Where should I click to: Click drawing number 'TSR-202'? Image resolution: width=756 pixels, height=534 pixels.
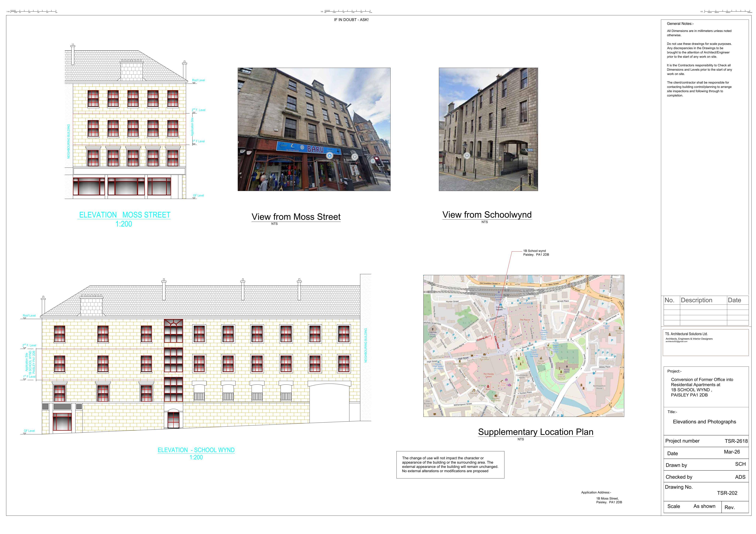(727, 493)
